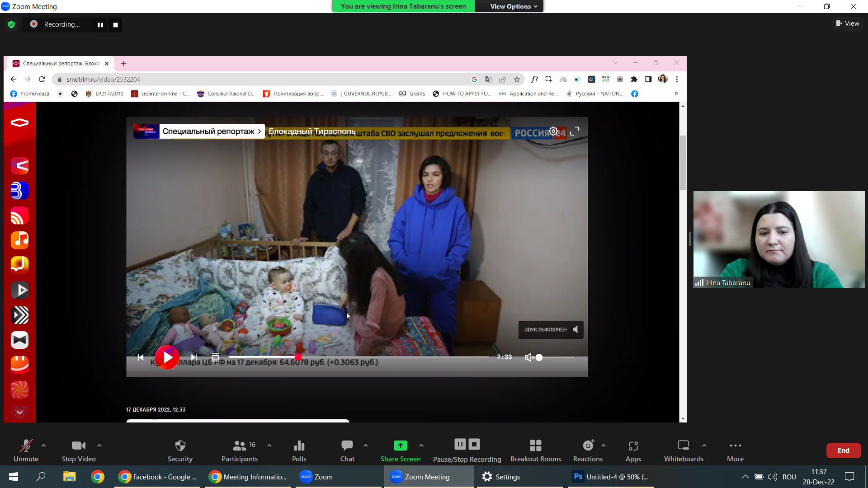Select the 'Специальный репортаж' browser tab

coord(60,64)
